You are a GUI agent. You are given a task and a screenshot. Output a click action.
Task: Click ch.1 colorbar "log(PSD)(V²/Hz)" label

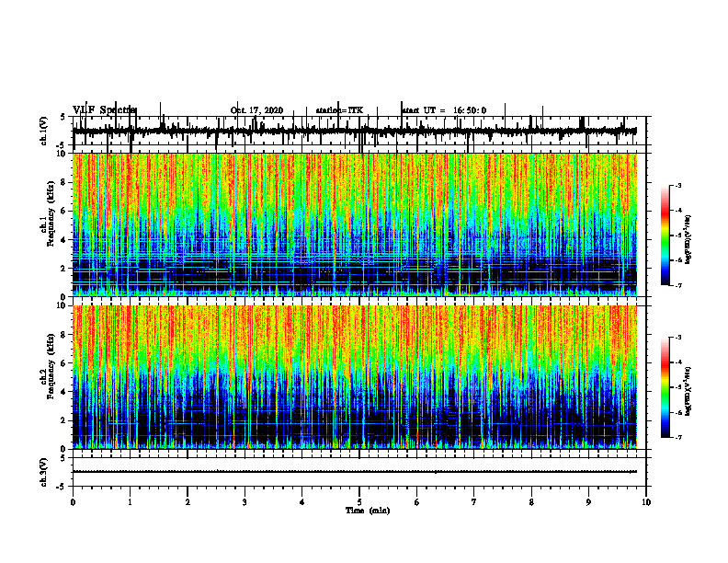(688, 239)
